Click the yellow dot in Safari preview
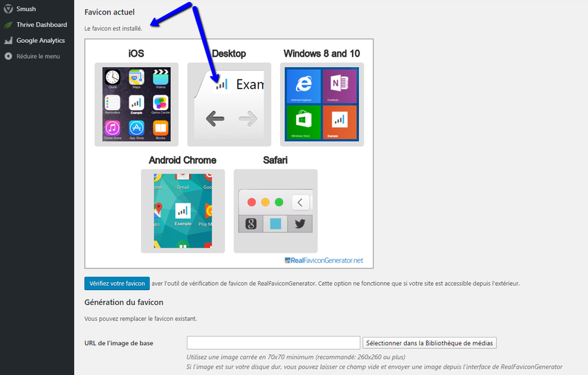This screenshot has width=588, height=375. tap(265, 202)
